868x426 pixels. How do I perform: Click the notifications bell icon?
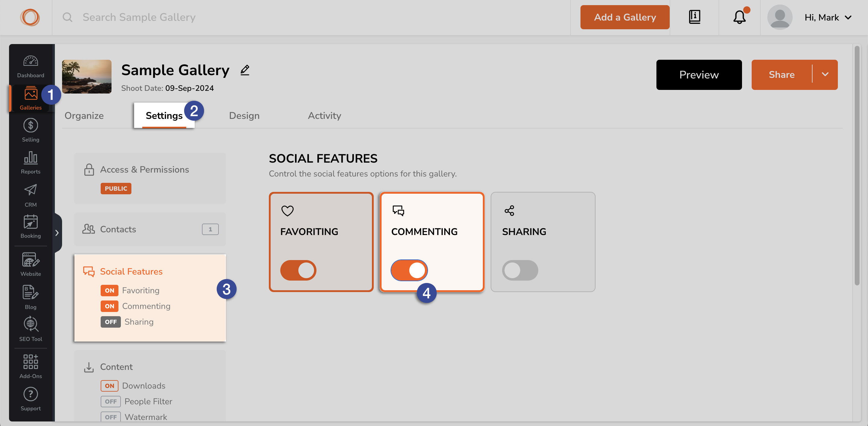pyautogui.click(x=739, y=17)
